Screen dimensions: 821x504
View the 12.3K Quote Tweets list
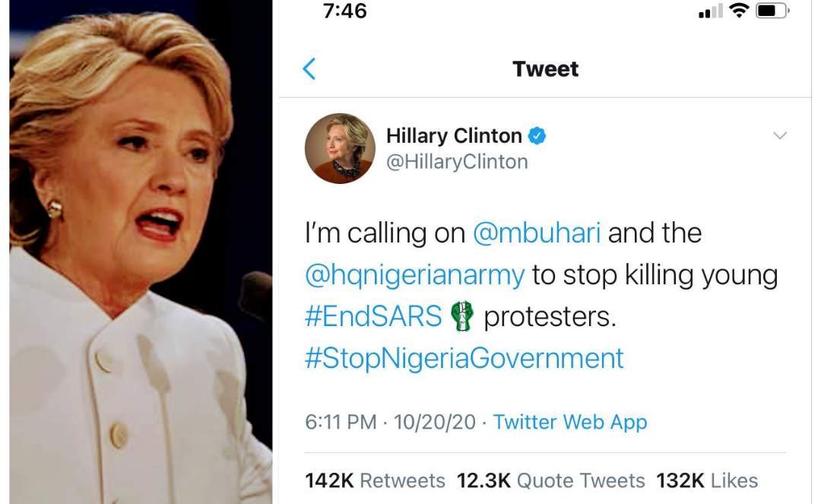click(x=551, y=480)
